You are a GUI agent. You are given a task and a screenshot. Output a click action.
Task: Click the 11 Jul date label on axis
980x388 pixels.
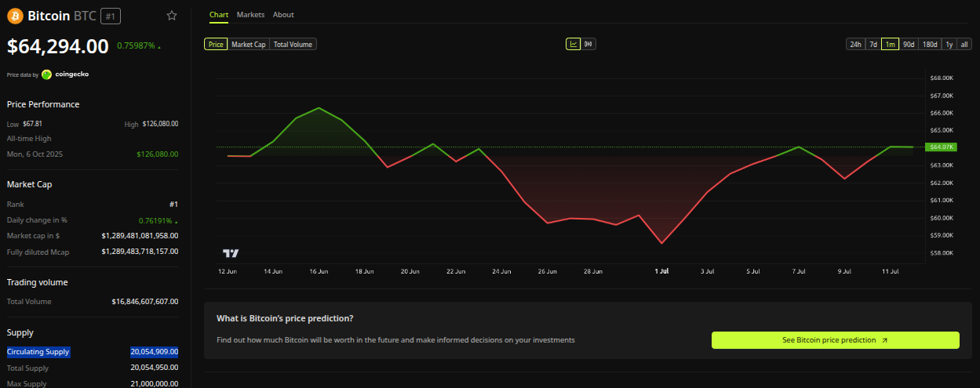[890, 271]
